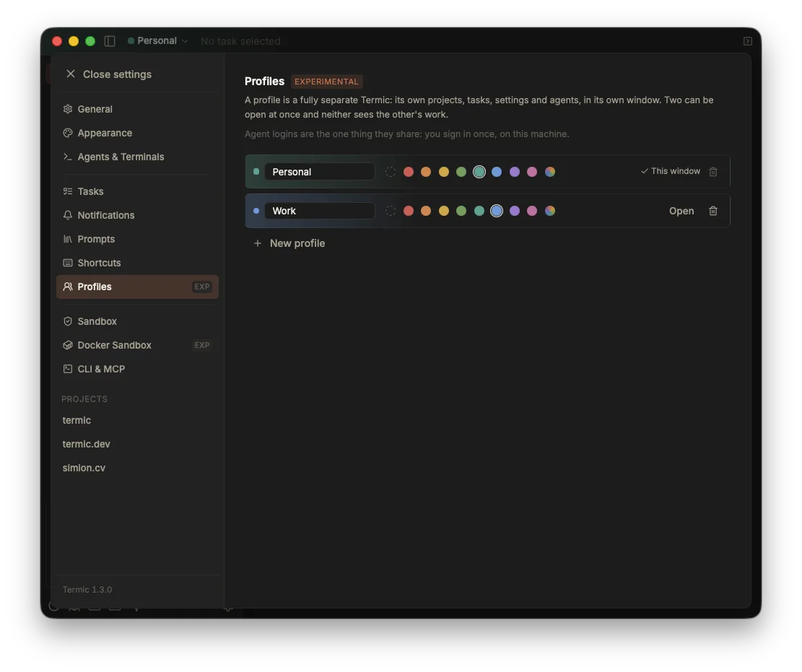Image resolution: width=802 pixels, height=672 pixels.
Task: Pick teal color for Personal profile
Action: (x=479, y=172)
